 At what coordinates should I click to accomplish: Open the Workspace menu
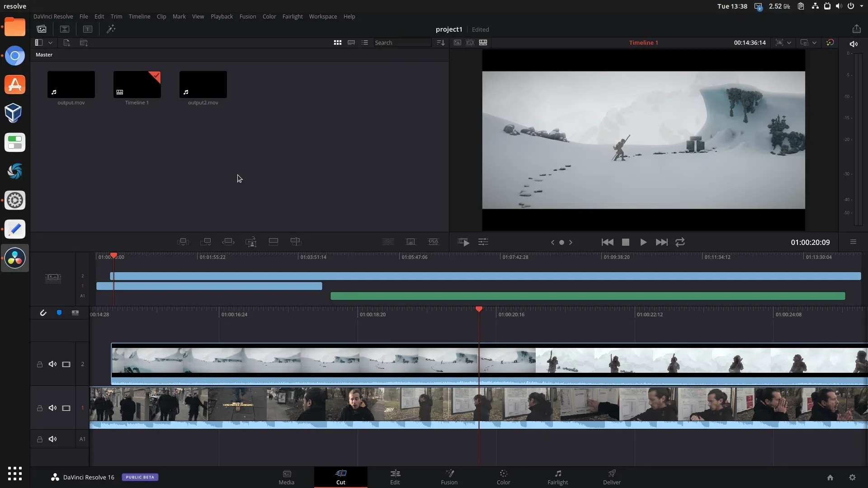(323, 16)
